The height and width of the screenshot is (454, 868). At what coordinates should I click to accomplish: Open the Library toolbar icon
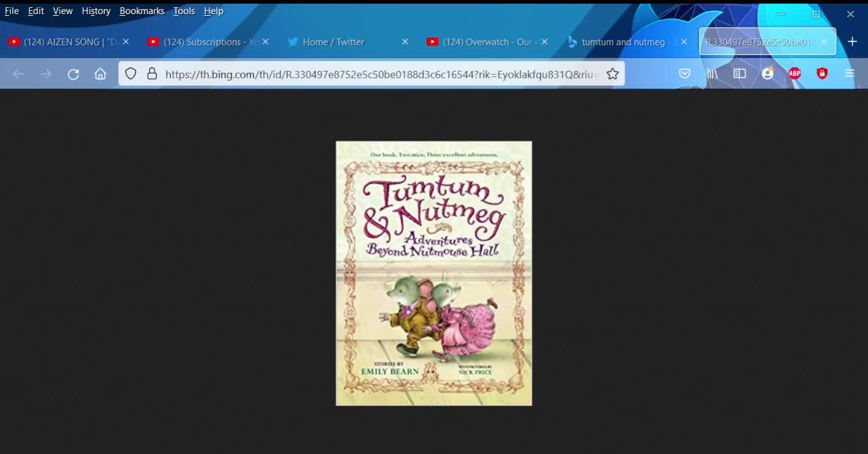point(712,73)
